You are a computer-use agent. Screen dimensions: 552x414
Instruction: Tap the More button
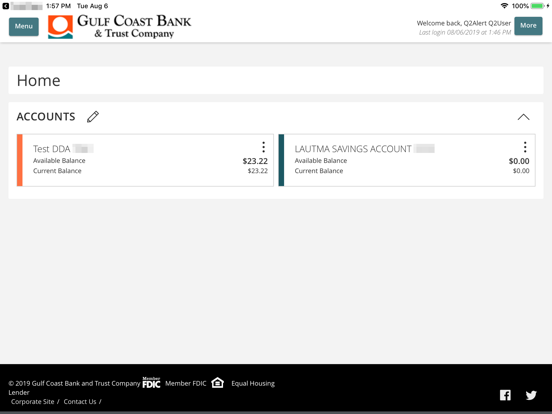click(528, 26)
